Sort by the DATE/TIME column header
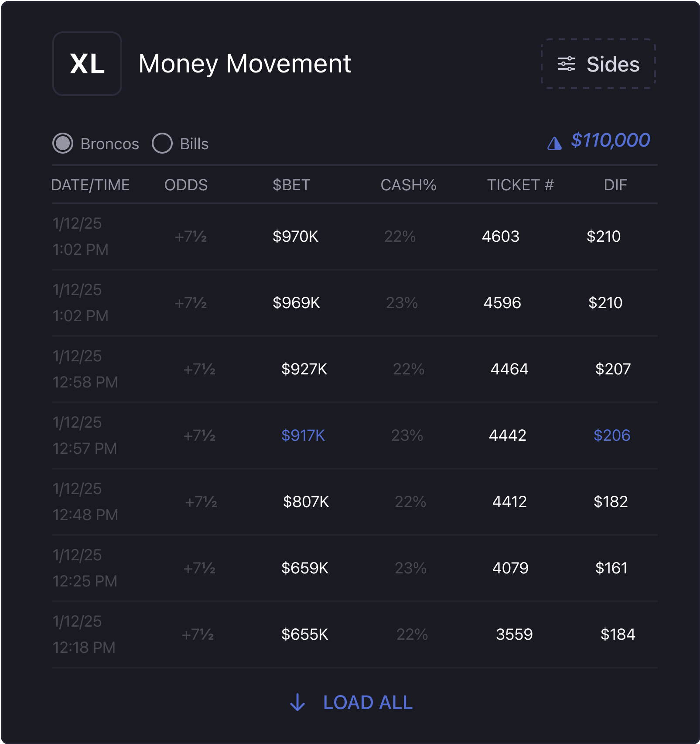Image resolution: width=700 pixels, height=744 pixels. pos(90,185)
